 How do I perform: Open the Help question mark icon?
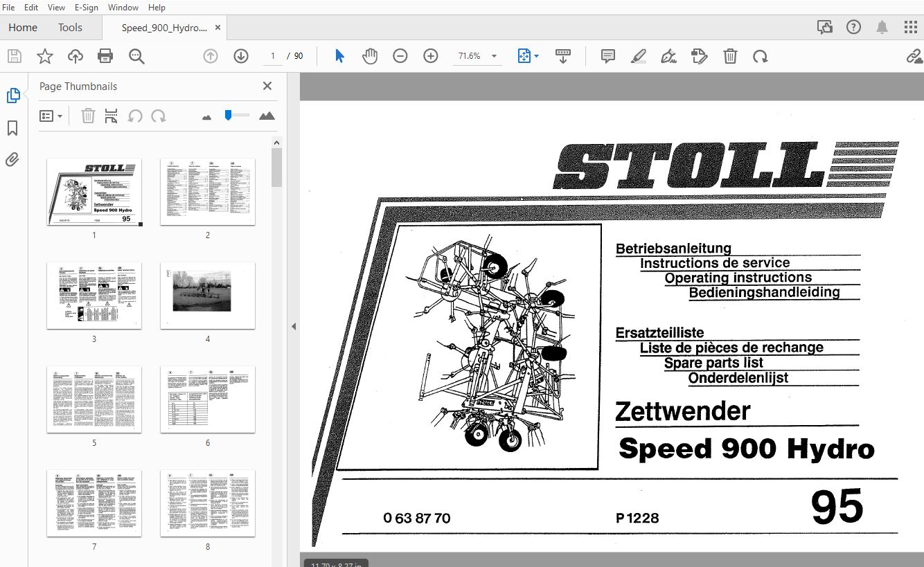(x=853, y=27)
